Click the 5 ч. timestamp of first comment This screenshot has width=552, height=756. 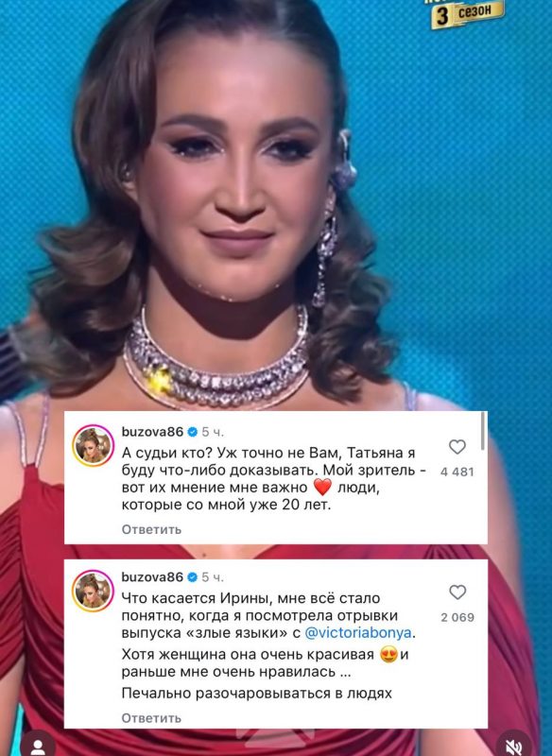[x=213, y=432]
